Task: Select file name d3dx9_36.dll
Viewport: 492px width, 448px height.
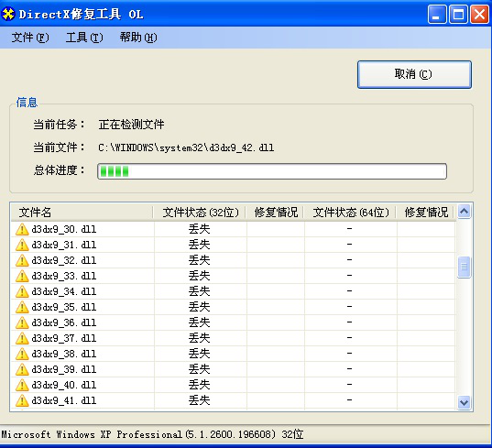Action: 64,322
